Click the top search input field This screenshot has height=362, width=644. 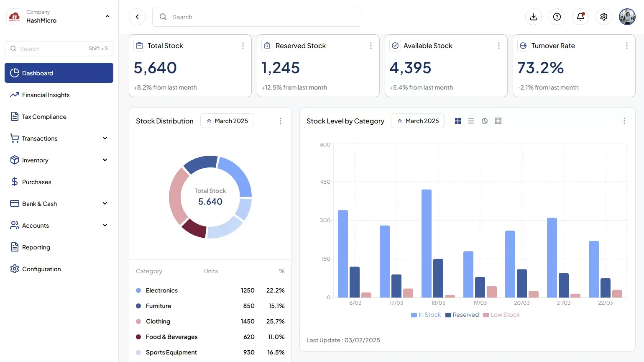[x=257, y=17]
